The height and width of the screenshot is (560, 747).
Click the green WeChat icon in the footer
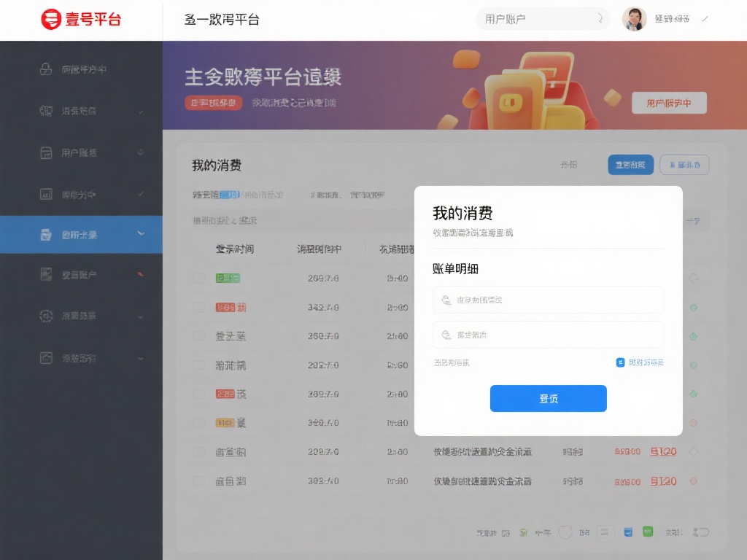(648, 532)
